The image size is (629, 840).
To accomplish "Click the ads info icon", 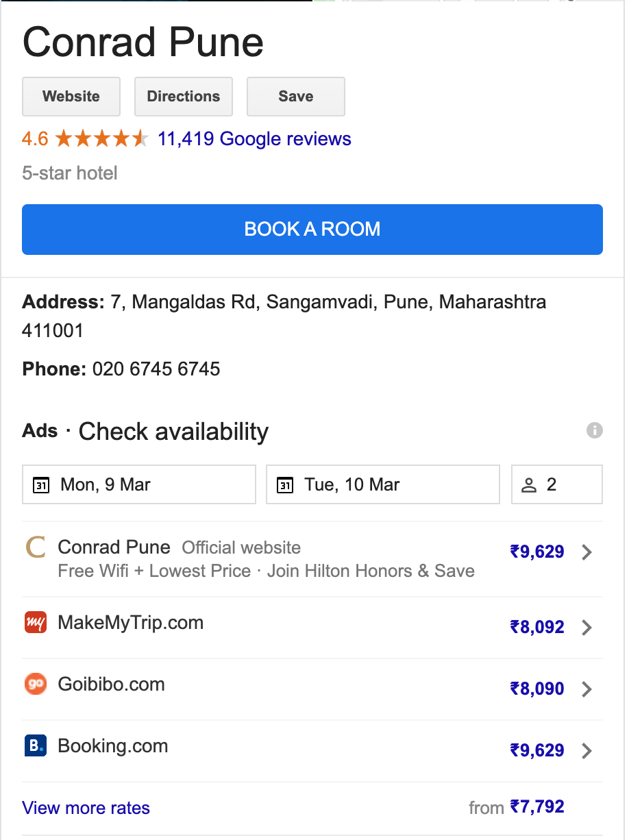I will point(595,430).
